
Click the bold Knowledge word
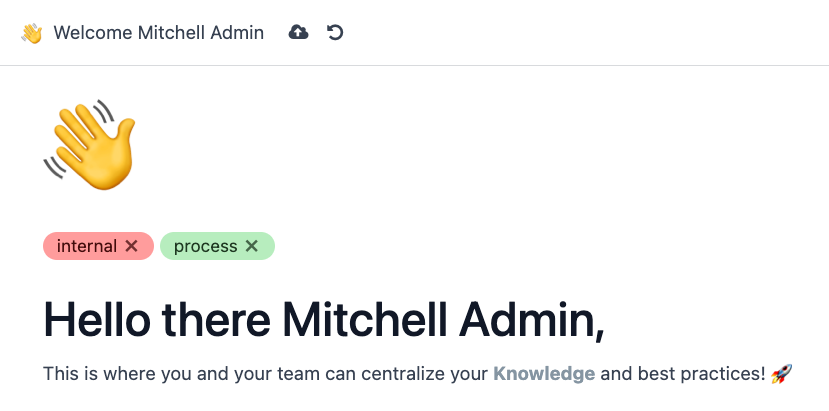[x=544, y=374]
